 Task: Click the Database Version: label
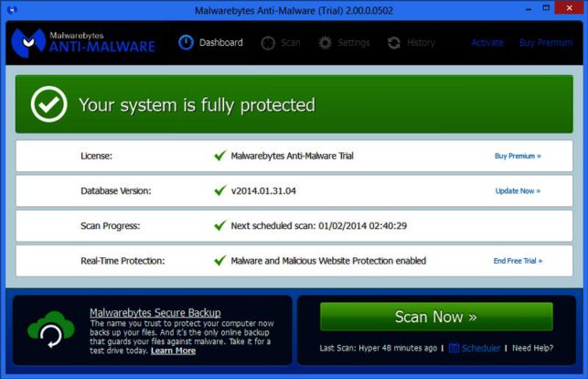[116, 190]
